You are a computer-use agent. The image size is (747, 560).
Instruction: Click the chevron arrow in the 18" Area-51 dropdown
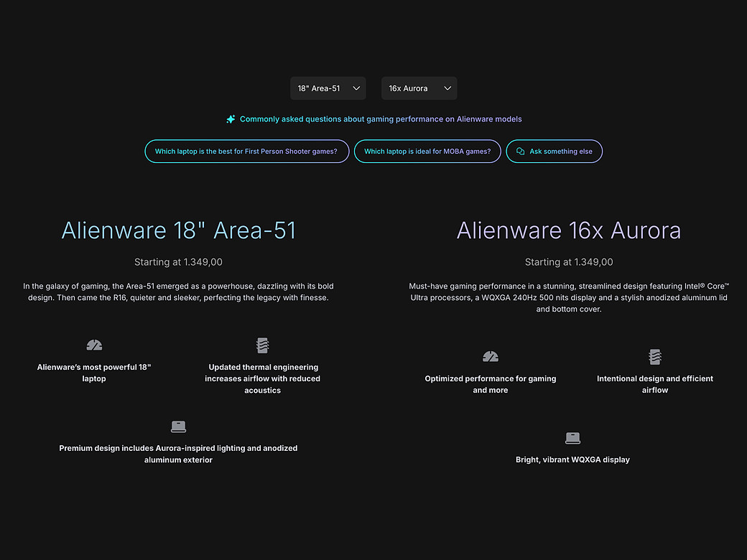pyautogui.click(x=356, y=88)
